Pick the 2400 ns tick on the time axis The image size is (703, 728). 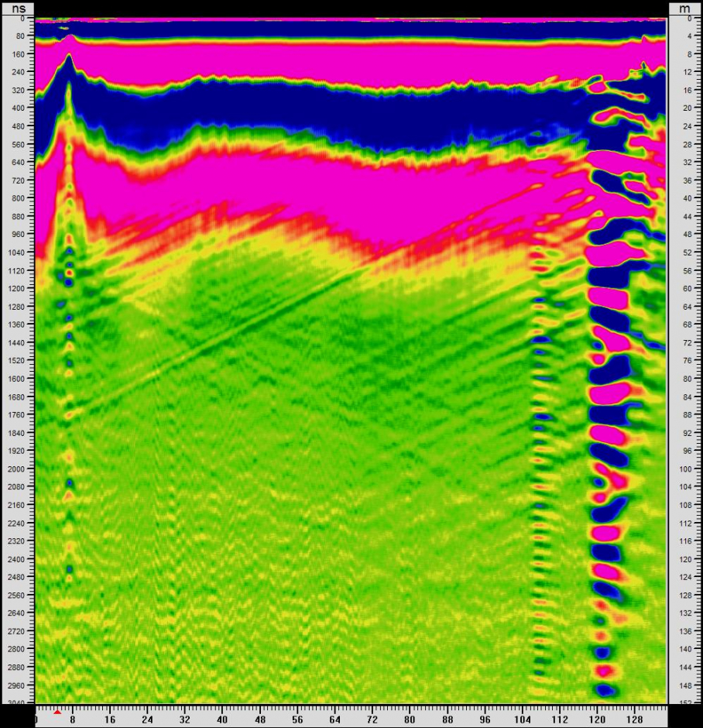[17, 559]
